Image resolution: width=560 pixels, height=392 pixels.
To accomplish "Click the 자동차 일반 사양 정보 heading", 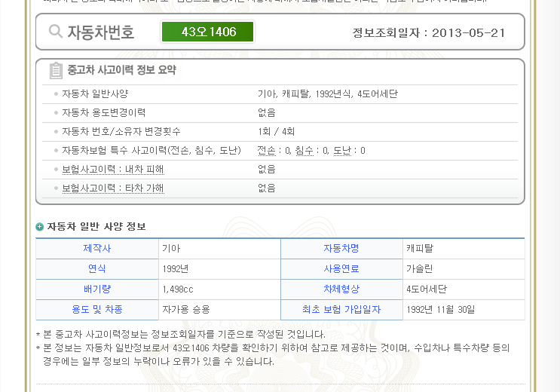I will 96,227.
